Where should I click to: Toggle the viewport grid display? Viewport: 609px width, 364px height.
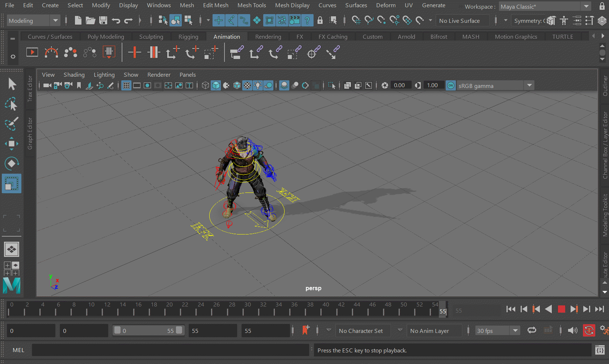pyautogui.click(x=126, y=85)
